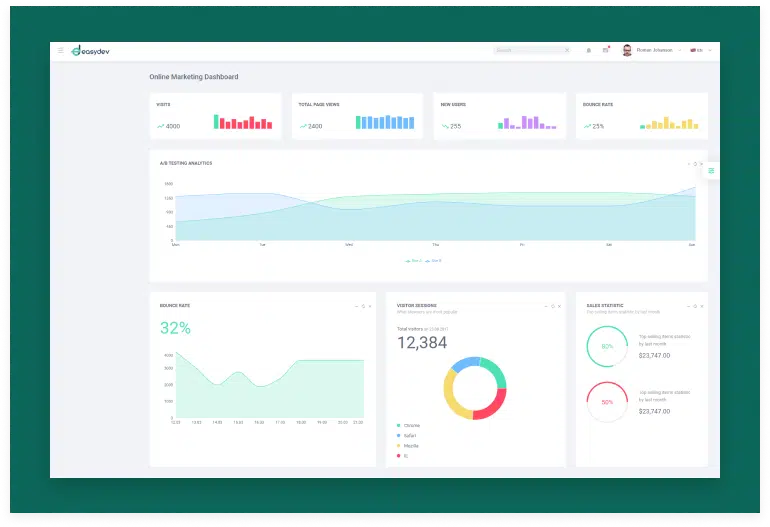Screen dimensions: 770x527
Task: Click the Sales Statistic title
Action: (605, 305)
